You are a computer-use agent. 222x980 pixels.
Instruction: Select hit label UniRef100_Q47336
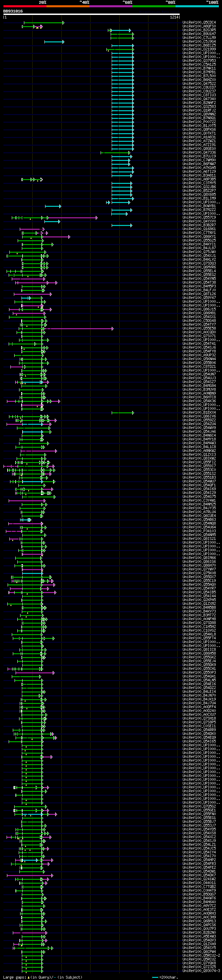point(199,153)
